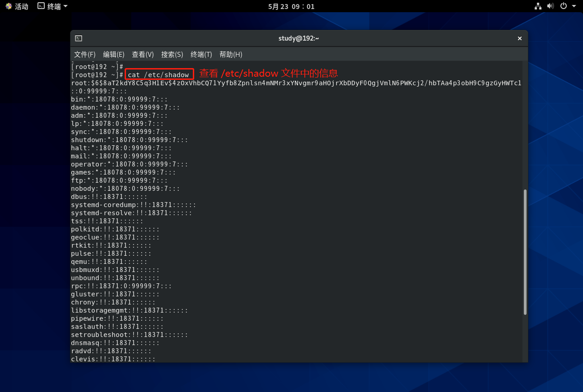Click the volume speaker icon

coord(550,6)
